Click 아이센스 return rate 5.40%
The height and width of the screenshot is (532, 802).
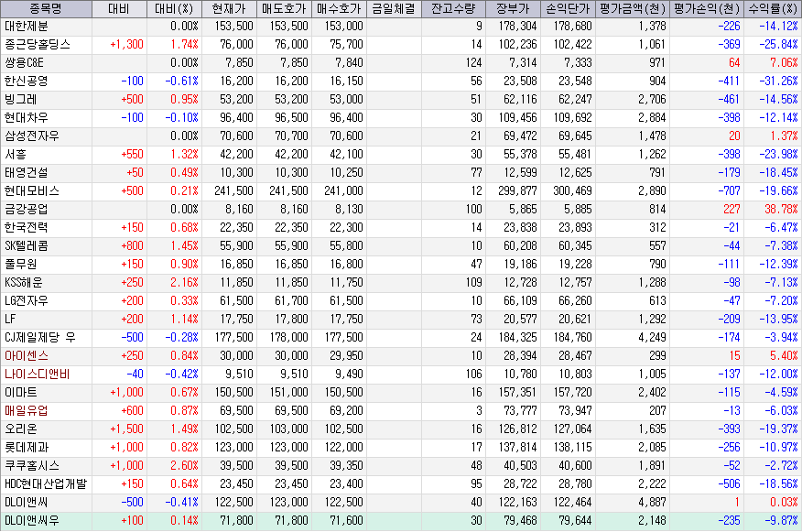[784, 356]
